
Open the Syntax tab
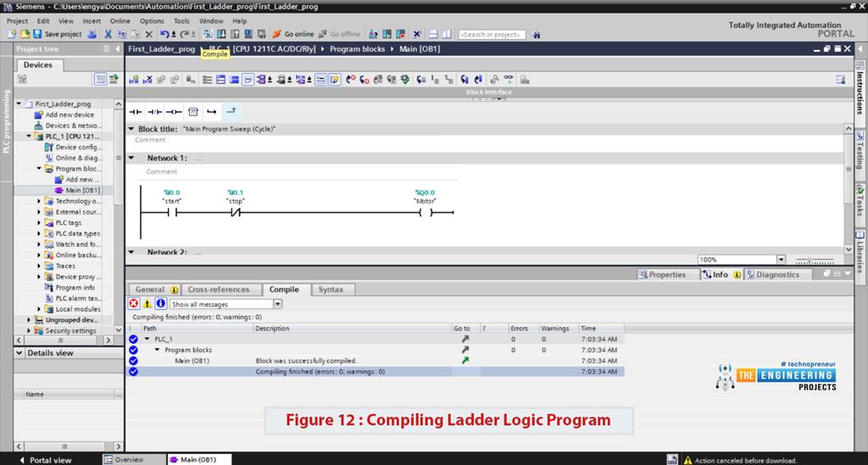(x=331, y=289)
